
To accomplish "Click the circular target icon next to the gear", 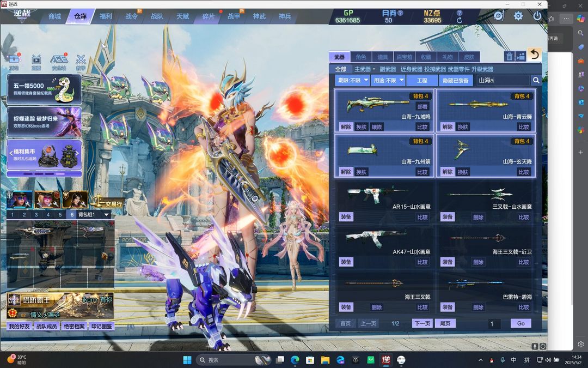I will point(498,16).
